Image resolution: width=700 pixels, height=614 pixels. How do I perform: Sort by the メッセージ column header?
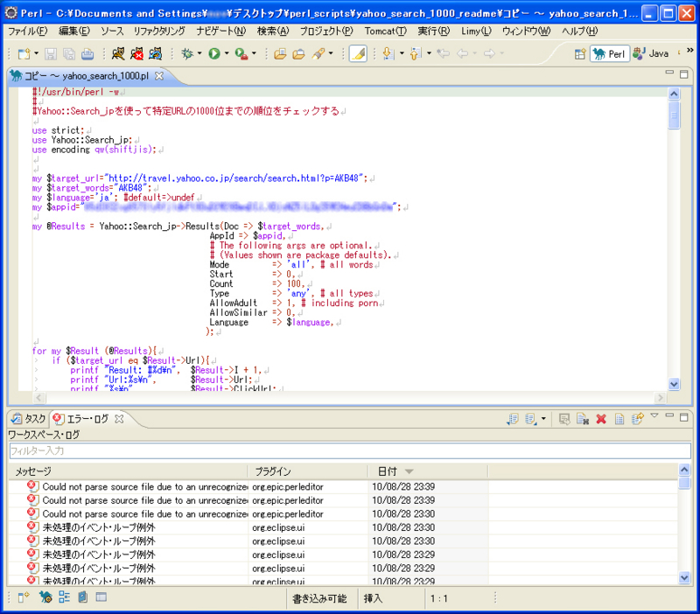pos(128,471)
